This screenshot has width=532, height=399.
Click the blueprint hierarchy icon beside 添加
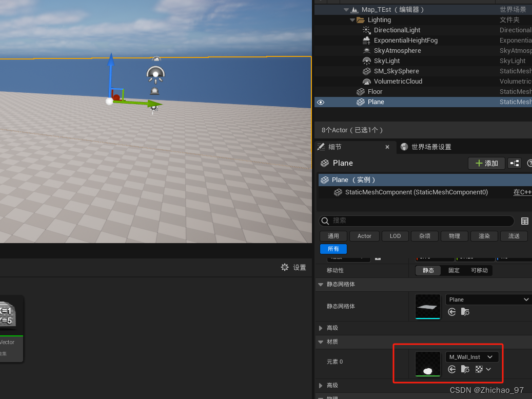coord(515,163)
